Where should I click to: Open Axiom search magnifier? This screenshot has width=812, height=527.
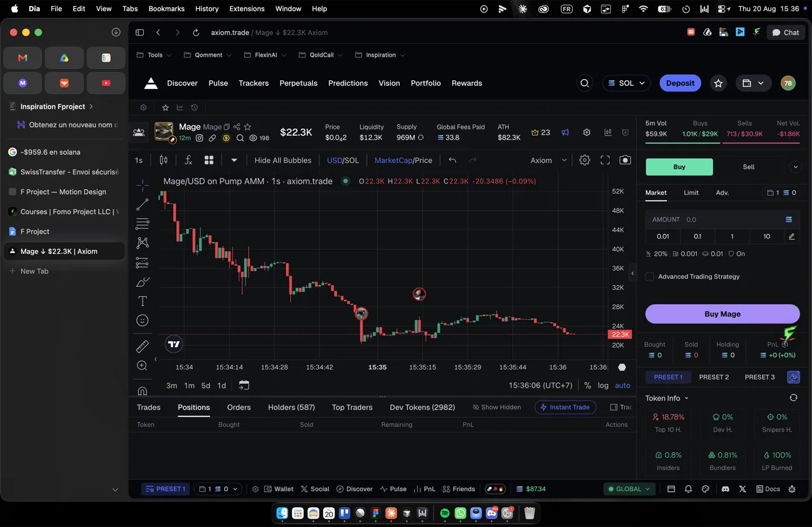coord(584,83)
